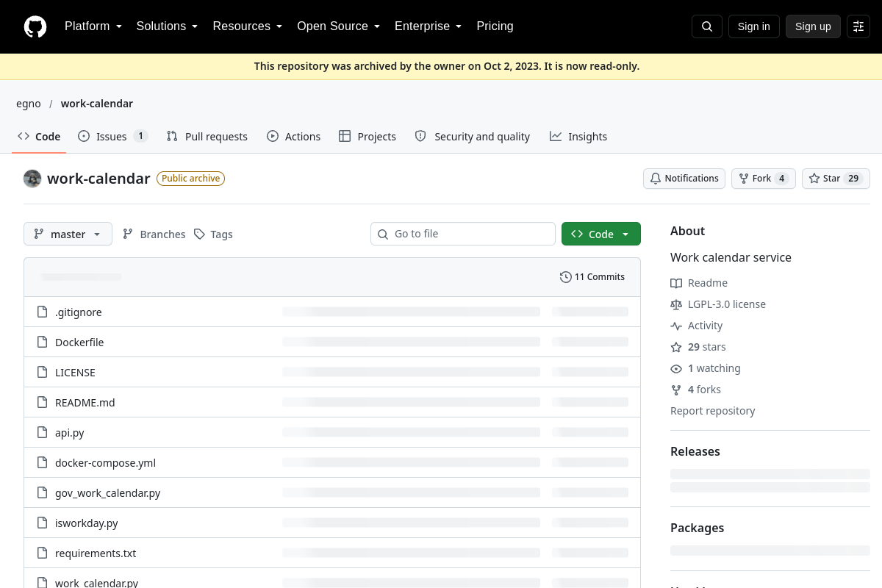The height and width of the screenshot is (588, 882).
Task: Switch to the Actions tab
Action: click(x=294, y=137)
